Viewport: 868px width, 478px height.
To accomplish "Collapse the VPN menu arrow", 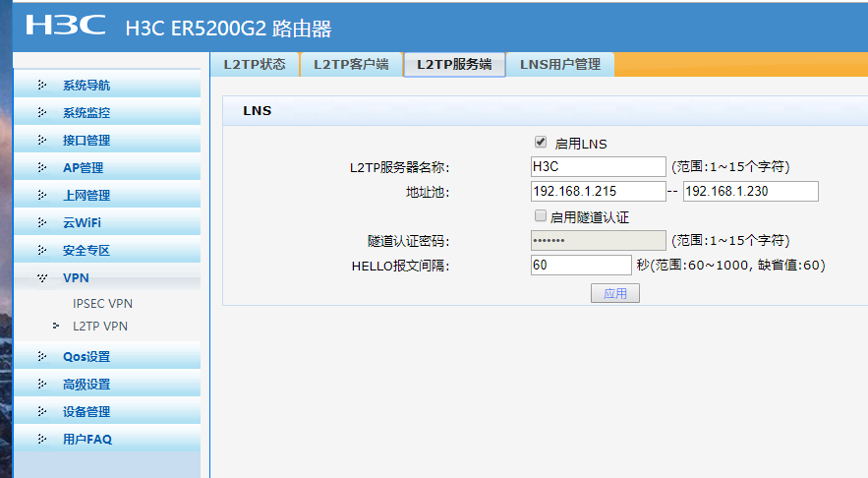I will point(42,278).
